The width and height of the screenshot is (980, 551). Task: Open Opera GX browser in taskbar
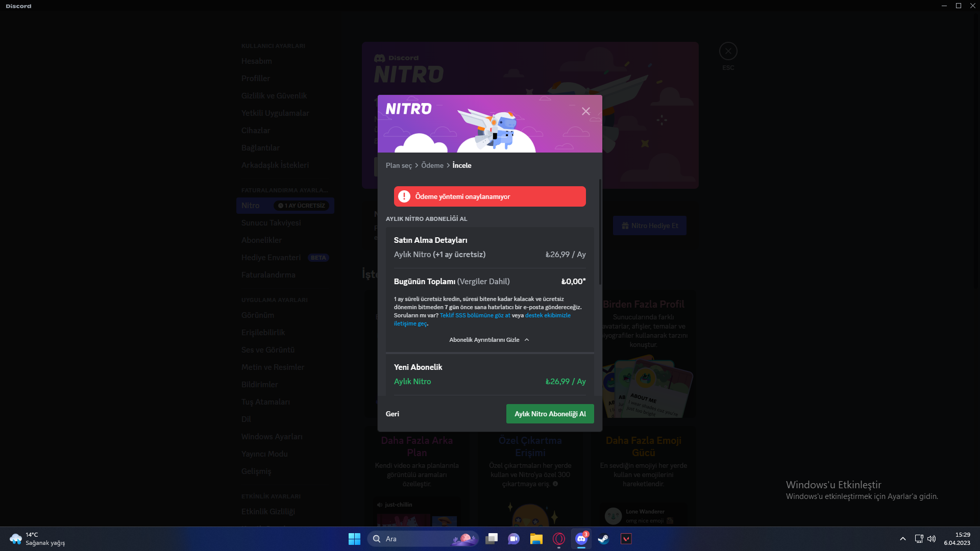[558, 539]
